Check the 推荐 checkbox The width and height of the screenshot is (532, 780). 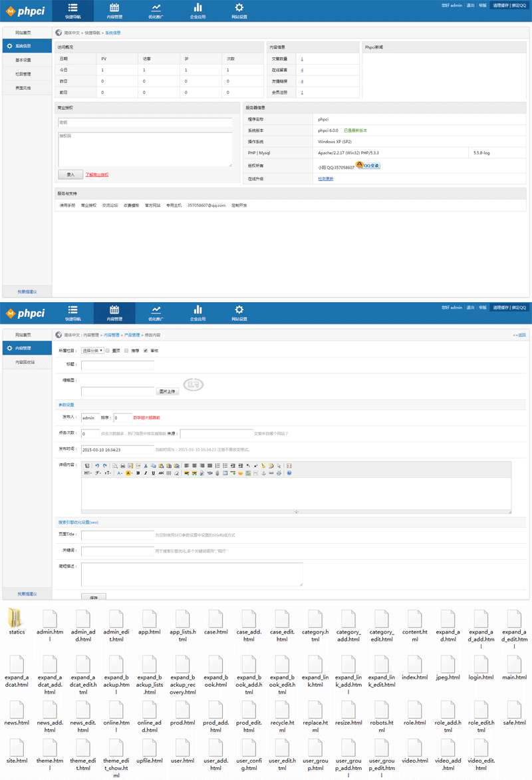(126, 350)
